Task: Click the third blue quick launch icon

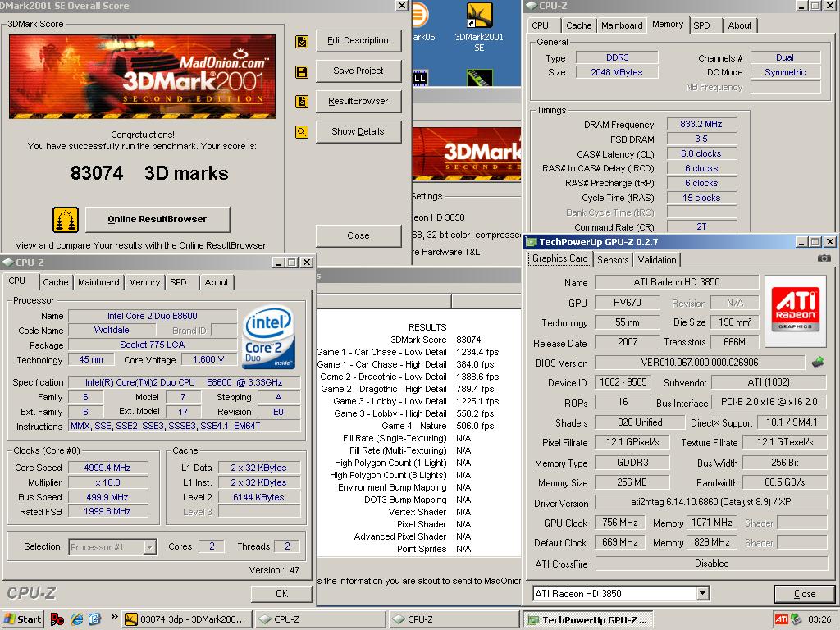Action: (x=95, y=619)
